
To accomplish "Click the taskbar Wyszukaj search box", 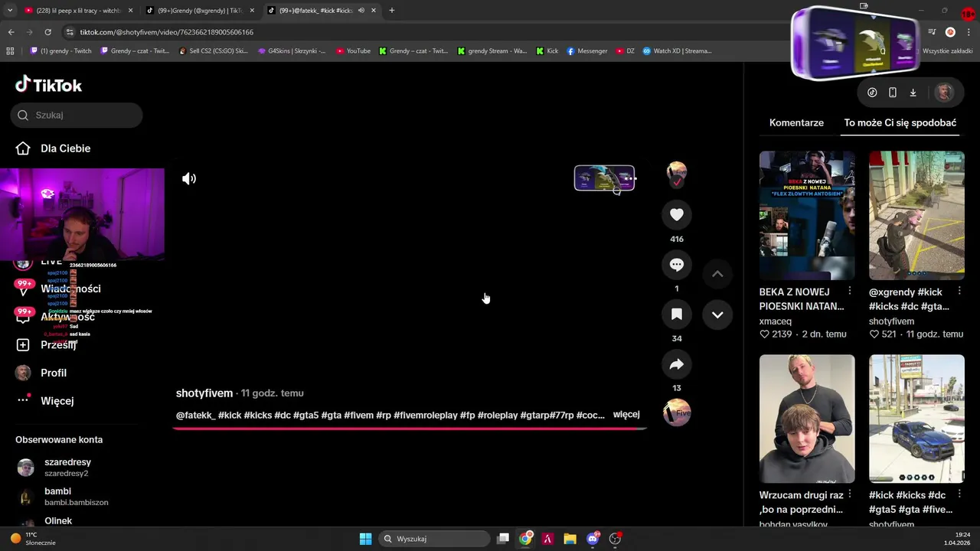I will click(435, 539).
